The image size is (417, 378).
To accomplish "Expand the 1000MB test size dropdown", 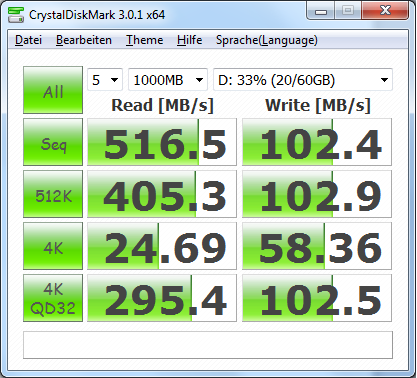I will [168, 80].
